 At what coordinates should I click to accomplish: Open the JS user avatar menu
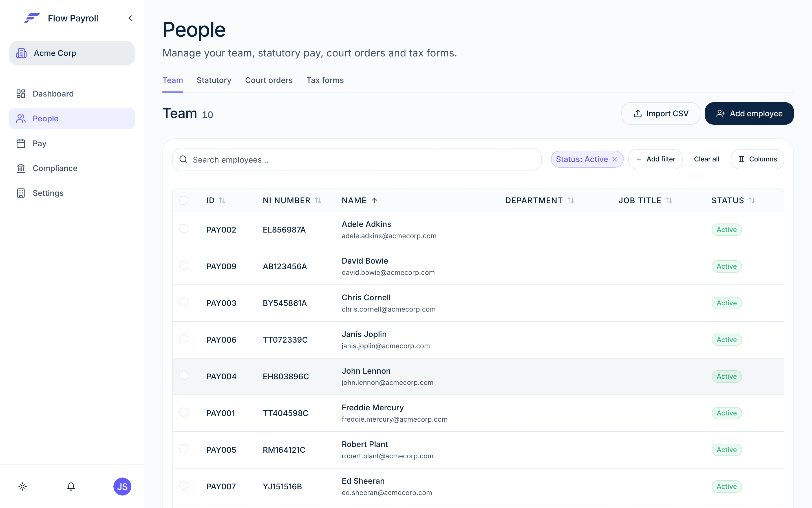click(122, 487)
